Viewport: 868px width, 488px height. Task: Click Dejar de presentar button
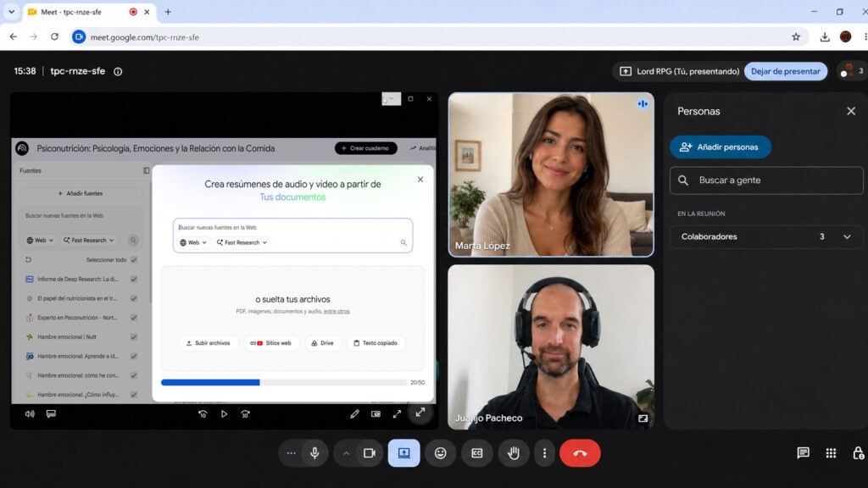pos(786,71)
